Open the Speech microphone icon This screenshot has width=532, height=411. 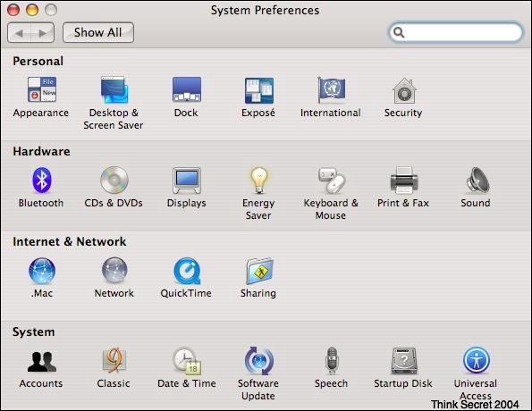tap(331, 361)
